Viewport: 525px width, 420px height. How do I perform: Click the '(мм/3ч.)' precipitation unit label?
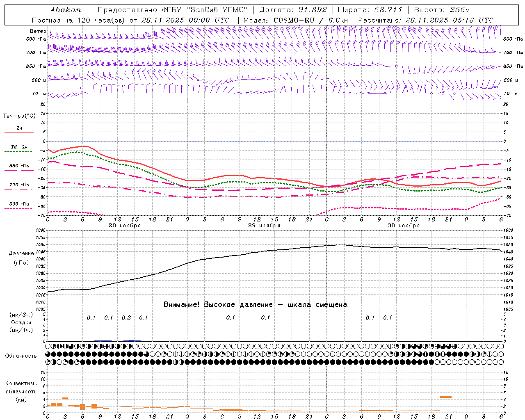pyautogui.click(x=21, y=315)
